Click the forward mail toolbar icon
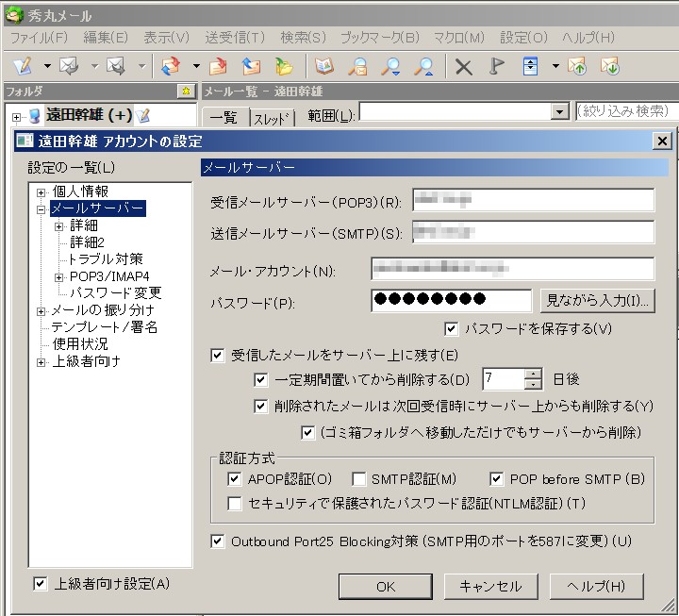Screen dimensions: 679x616 click(116, 66)
